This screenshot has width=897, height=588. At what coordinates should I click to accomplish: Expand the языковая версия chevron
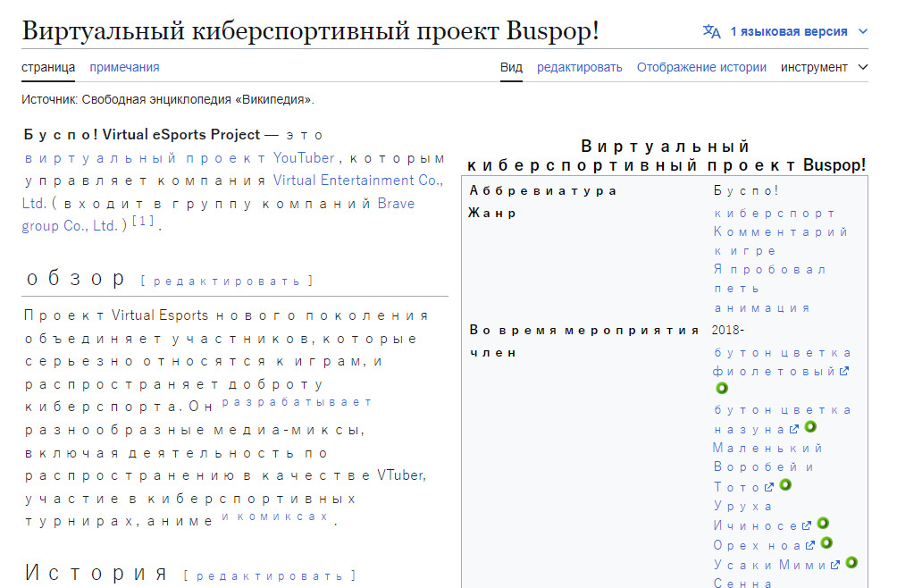pos(862,31)
